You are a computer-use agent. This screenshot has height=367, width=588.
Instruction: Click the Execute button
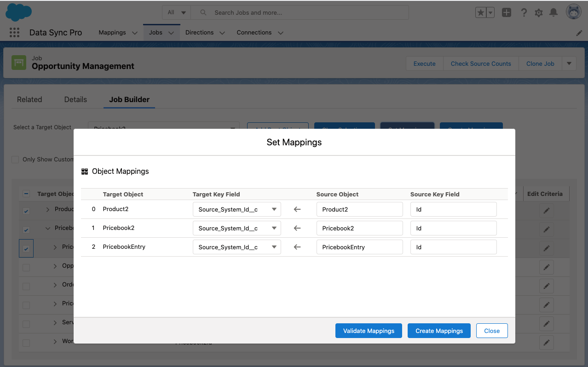tap(424, 63)
